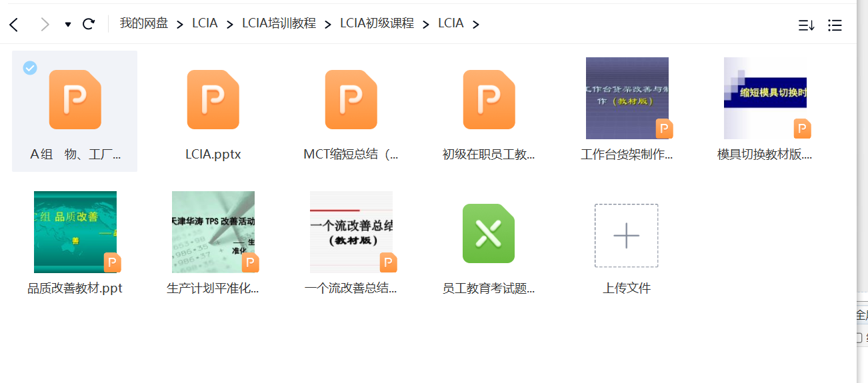Expand the chevron after the last LCIA breadcrumb
The height and width of the screenshot is (383, 868).
click(x=475, y=25)
